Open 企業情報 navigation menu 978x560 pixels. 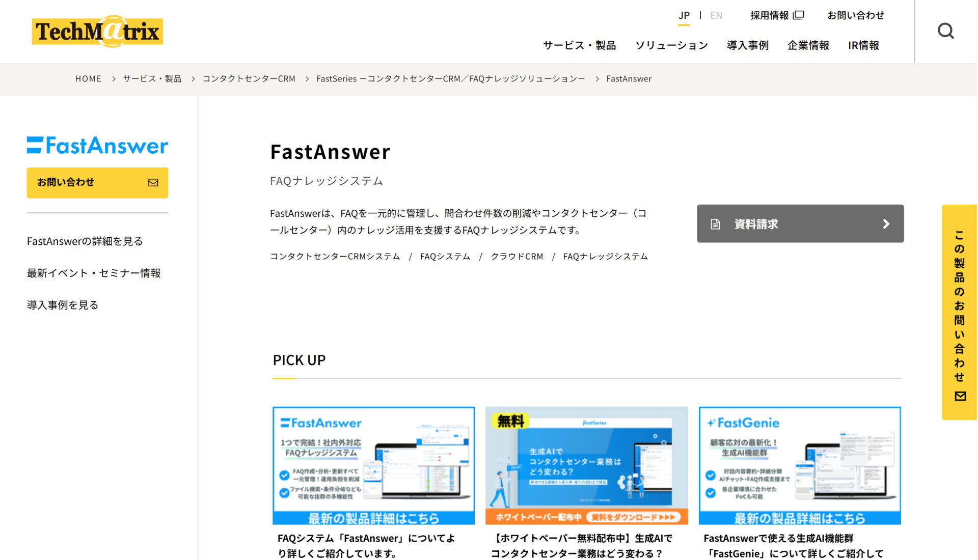coord(808,45)
